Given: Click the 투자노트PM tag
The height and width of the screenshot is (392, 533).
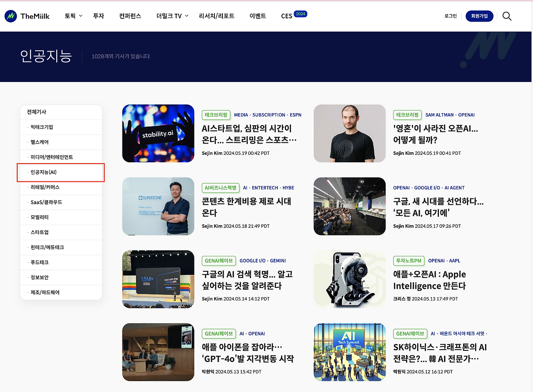Looking at the screenshot, I should click(x=409, y=261).
